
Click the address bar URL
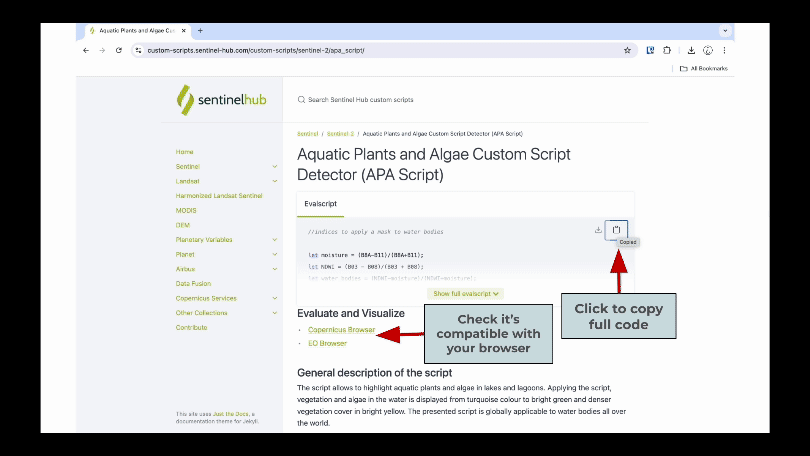pos(256,51)
